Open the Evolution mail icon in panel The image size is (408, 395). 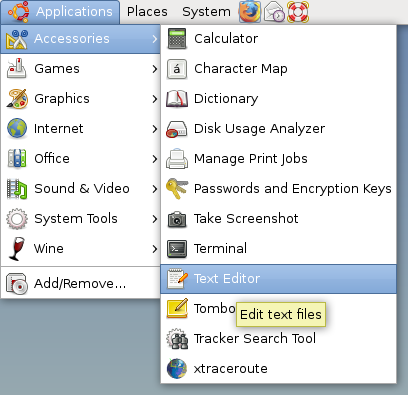point(274,12)
